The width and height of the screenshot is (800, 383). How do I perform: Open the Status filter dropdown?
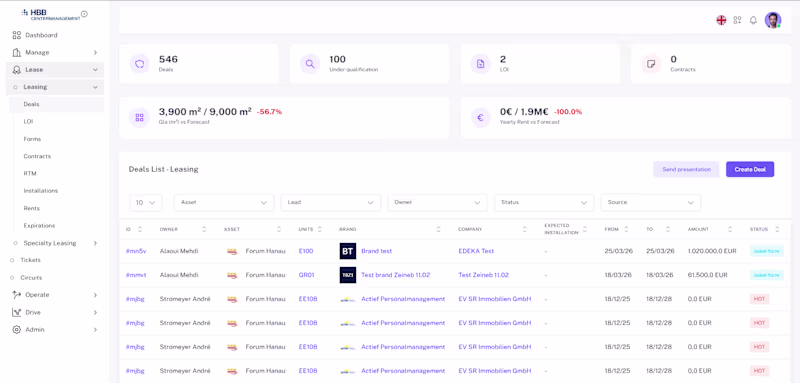tap(544, 202)
